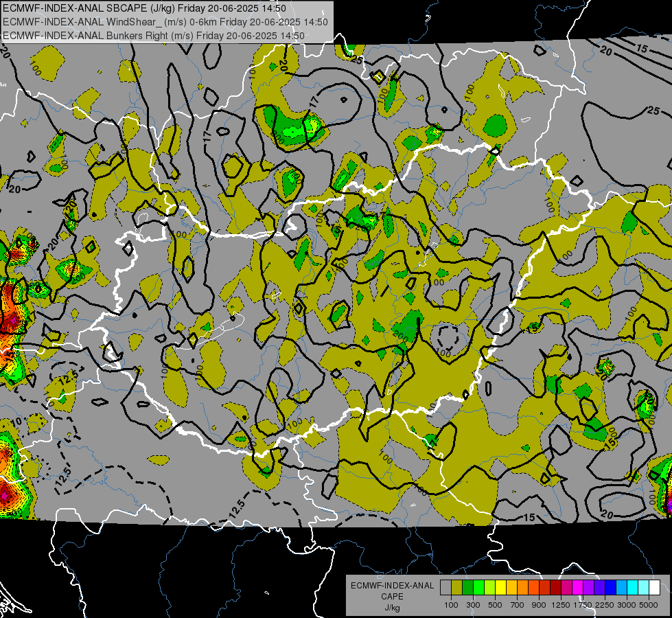The image size is (672, 618).
Task: Click legend title ECMWF-INDEX-ANAL above CAPE
Action: pos(392,586)
